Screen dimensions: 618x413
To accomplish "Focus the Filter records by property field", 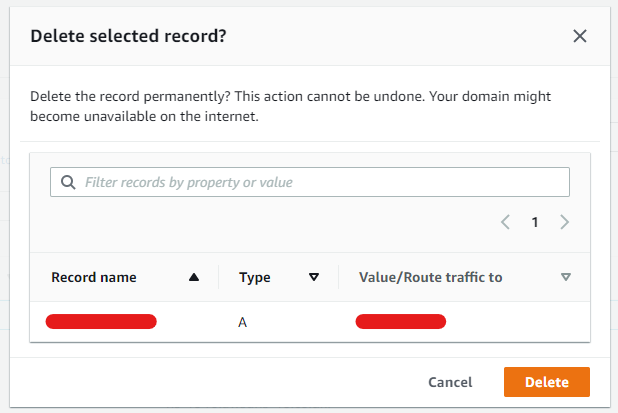I will click(x=310, y=182).
